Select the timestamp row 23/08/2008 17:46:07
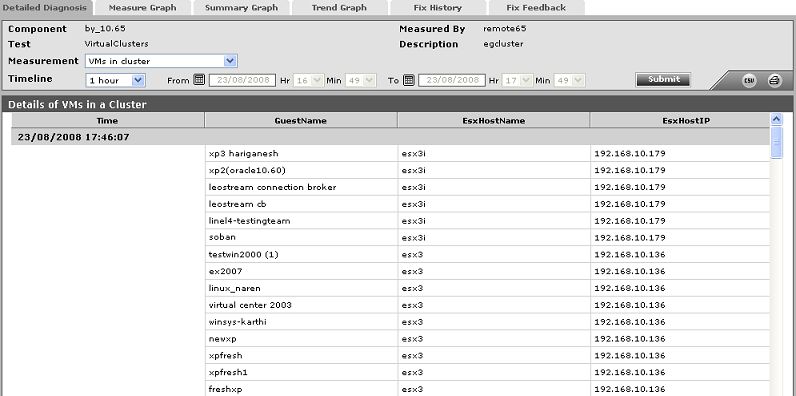 pyautogui.click(x=390, y=137)
